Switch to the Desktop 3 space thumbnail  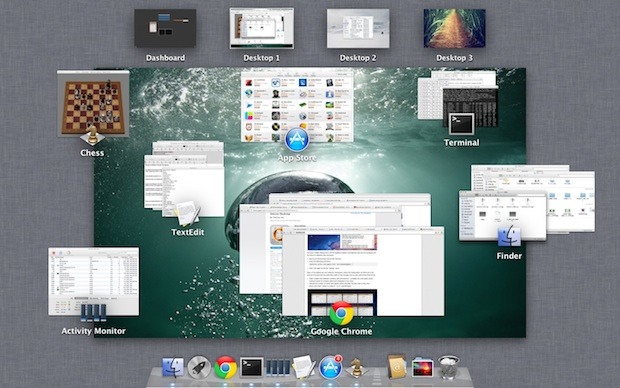[x=455, y=28]
